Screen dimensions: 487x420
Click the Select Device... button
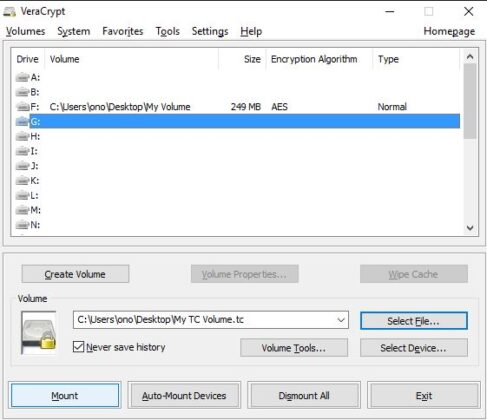point(414,348)
